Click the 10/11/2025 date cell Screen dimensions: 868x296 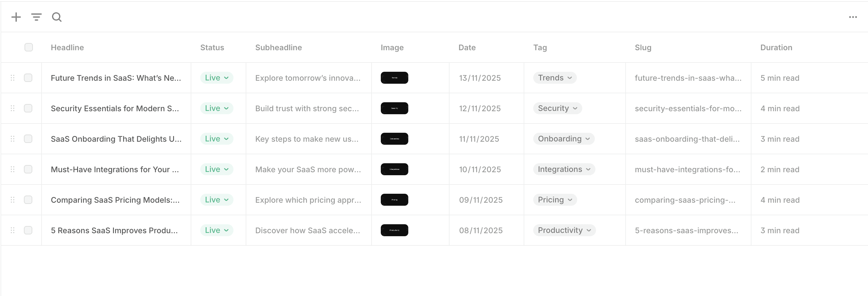(480, 169)
